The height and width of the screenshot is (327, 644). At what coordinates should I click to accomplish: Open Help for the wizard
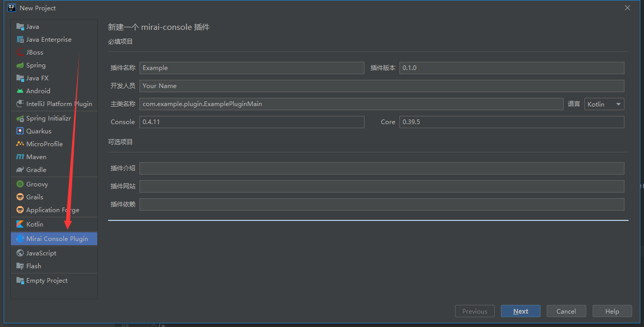click(x=612, y=311)
